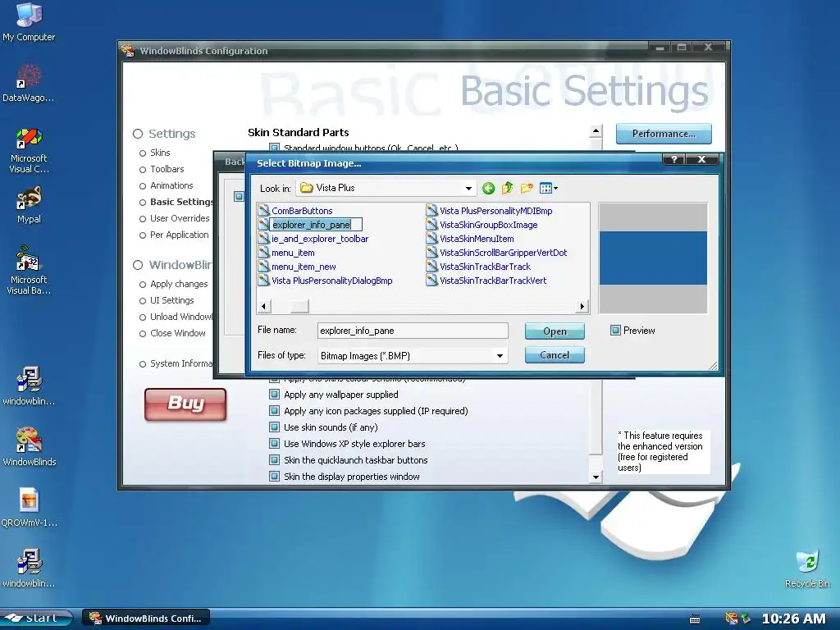Open the View menu icon in dialog

[x=549, y=188]
